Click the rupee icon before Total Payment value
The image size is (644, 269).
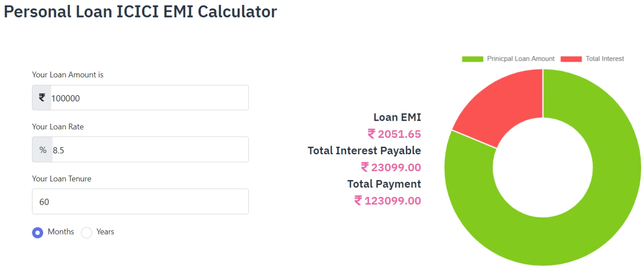click(x=358, y=201)
